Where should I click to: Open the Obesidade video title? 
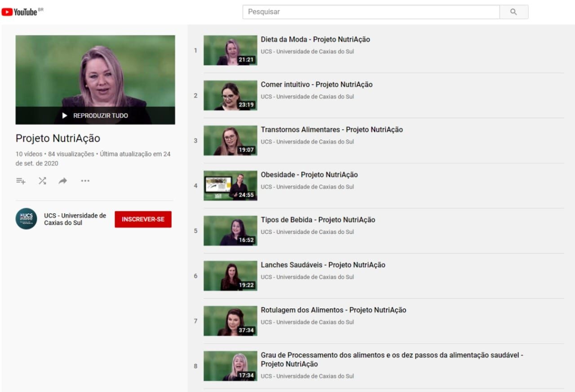pyautogui.click(x=310, y=175)
